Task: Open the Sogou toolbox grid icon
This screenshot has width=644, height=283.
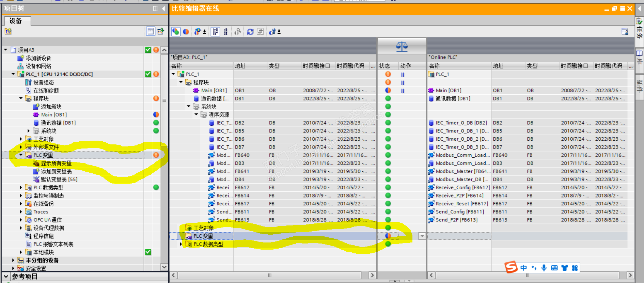Action: click(575, 268)
